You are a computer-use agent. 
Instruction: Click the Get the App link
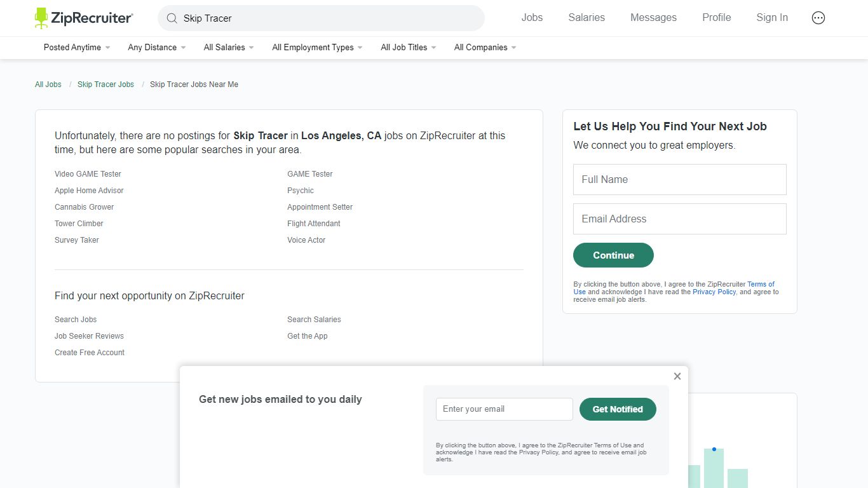coord(308,336)
